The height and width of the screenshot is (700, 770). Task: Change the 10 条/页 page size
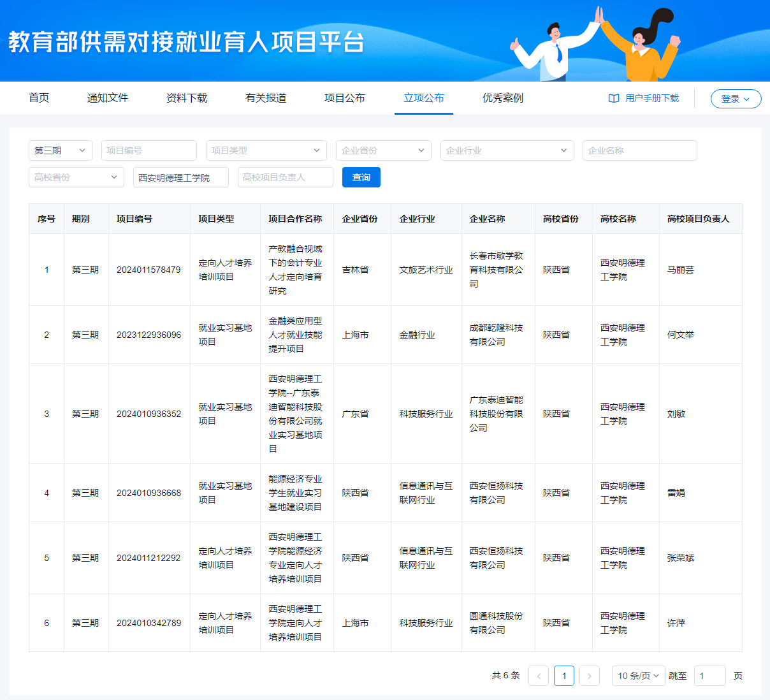pyautogui.click(x=638, y=676)
